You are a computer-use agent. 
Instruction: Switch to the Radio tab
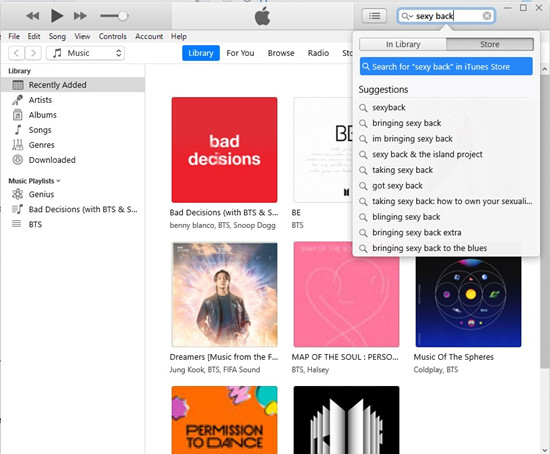[x=318, y=53]
